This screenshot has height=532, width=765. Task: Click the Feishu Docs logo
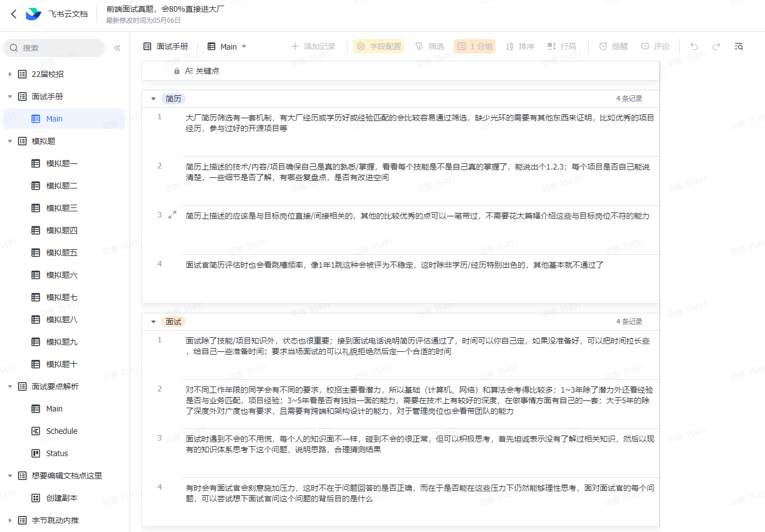[x=33, y=14]
